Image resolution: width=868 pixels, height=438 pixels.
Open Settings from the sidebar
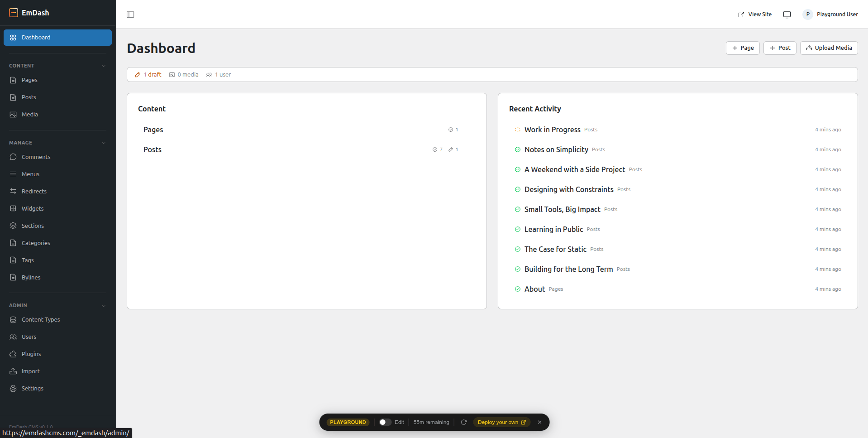pos(33,388)
